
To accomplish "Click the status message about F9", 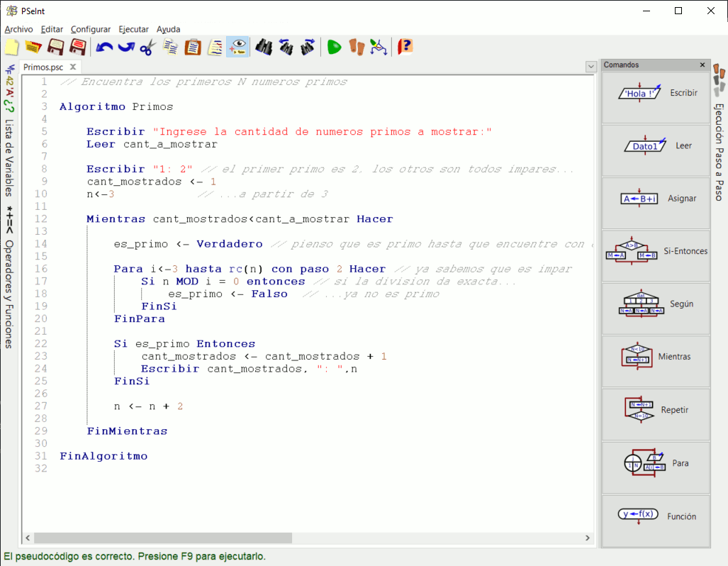I will [x=135, y=556].
